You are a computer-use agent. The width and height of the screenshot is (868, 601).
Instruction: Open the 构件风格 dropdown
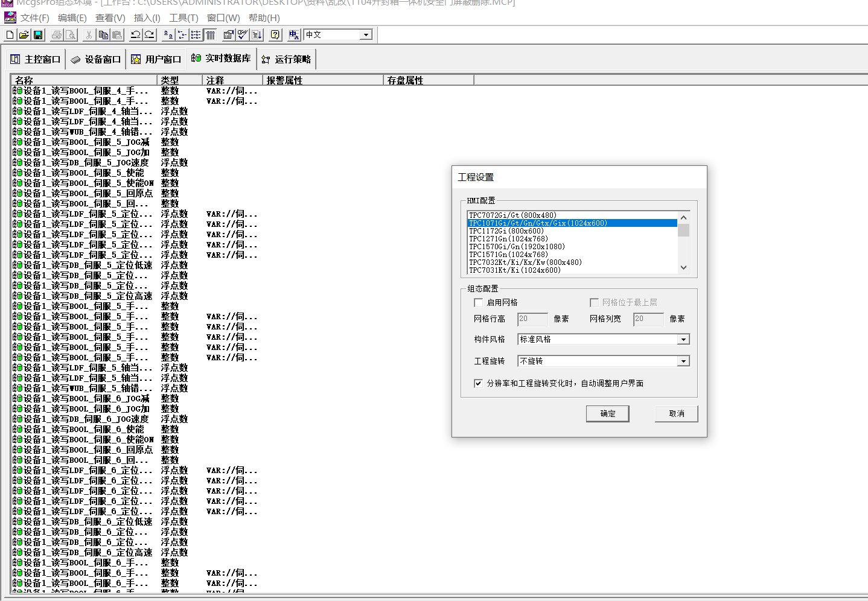(x=683, y=340)
